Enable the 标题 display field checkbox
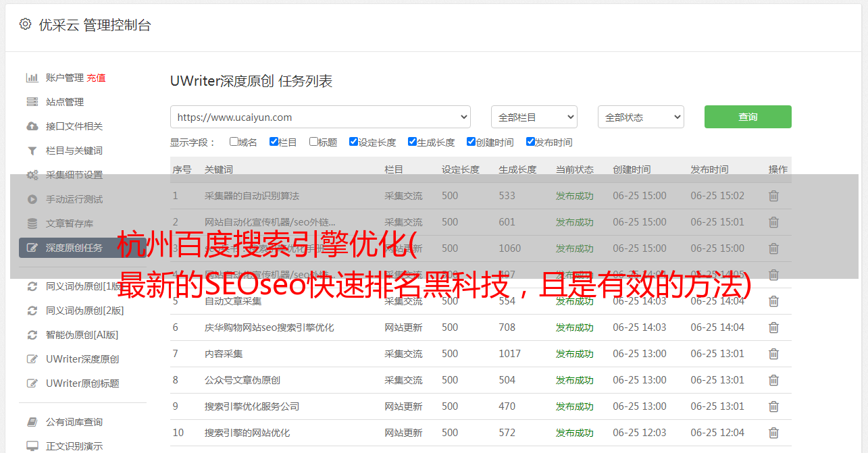Viewport: 868px width, 453px height. click(x=313, y=142)
